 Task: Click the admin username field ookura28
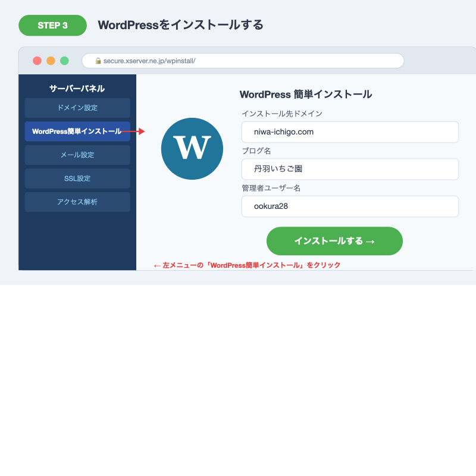[350, 206]
